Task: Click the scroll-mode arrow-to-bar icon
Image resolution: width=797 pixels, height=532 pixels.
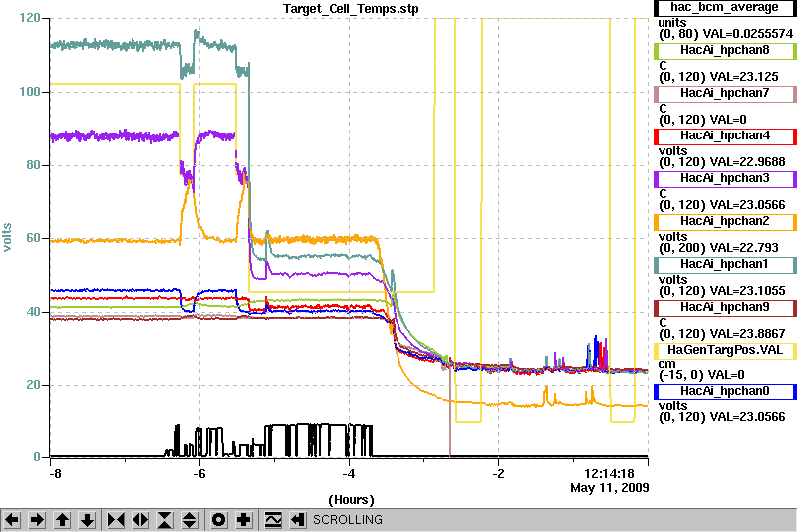Action: 298,520
